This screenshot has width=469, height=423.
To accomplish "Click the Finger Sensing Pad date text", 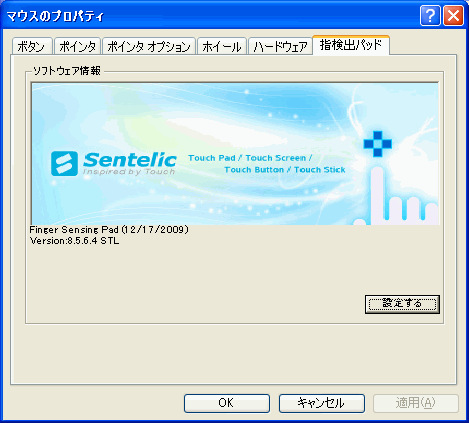I will [x=109, y=229].
